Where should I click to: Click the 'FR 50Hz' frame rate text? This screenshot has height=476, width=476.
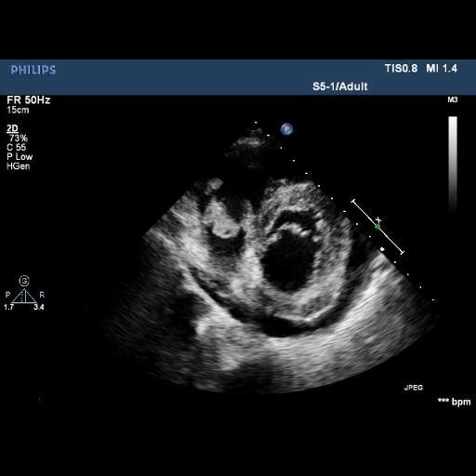pos(29,100)
